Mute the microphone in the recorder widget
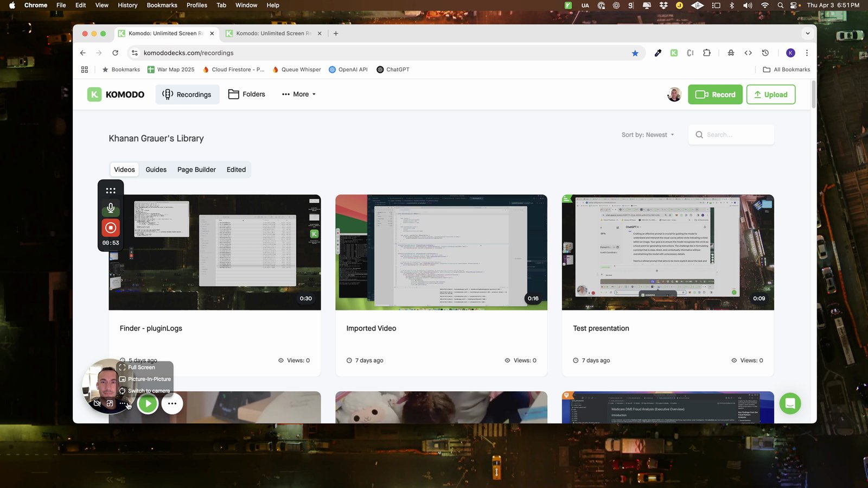The width and height of the screenshot is (868, 488). 111,208
